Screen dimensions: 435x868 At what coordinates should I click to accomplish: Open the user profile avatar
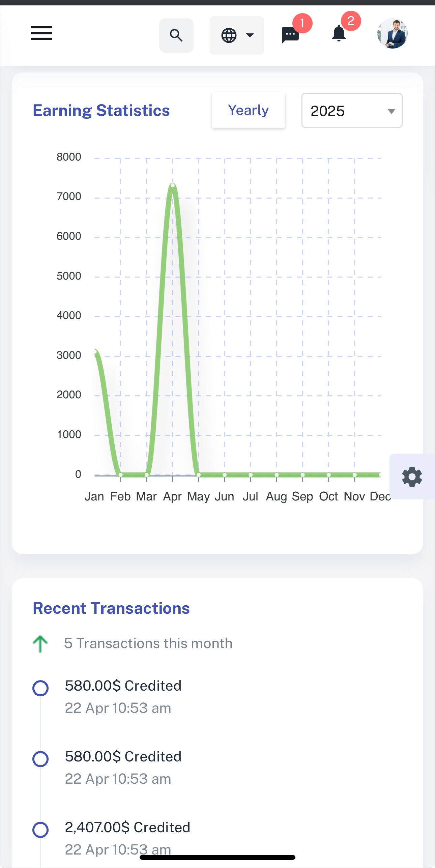[392, 33]
